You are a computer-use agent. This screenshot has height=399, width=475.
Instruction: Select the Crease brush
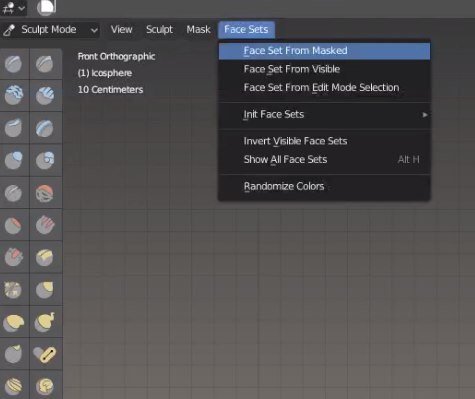tap(14, 193)
